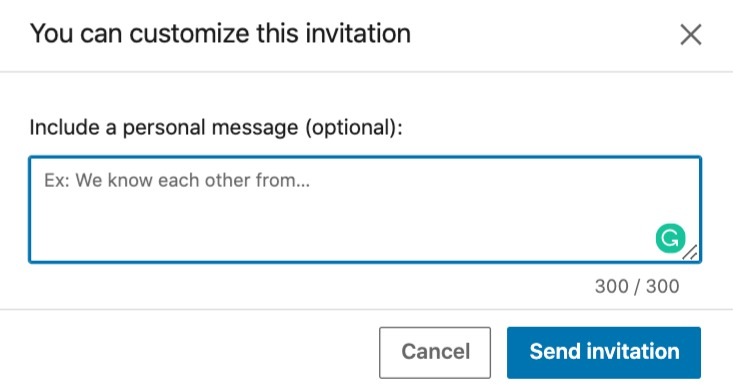Image resolution: width=733 pixels, height=390 pixels.
Task: Click the word 'optional' in the label
Action: (353, 127)
